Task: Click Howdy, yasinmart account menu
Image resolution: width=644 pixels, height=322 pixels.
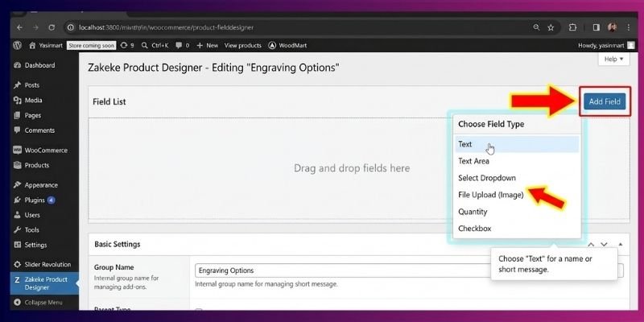Action: point(606,46)
